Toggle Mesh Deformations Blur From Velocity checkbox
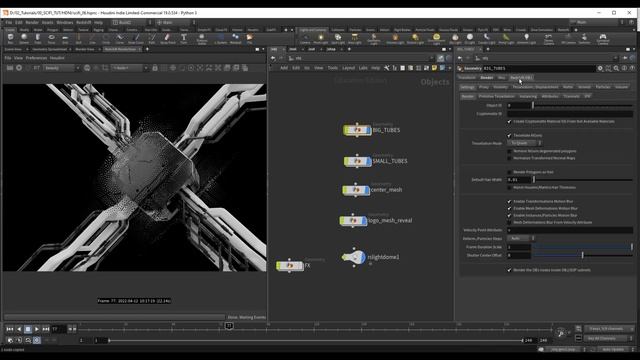This screenshot has height=360, width=640. 509,222
